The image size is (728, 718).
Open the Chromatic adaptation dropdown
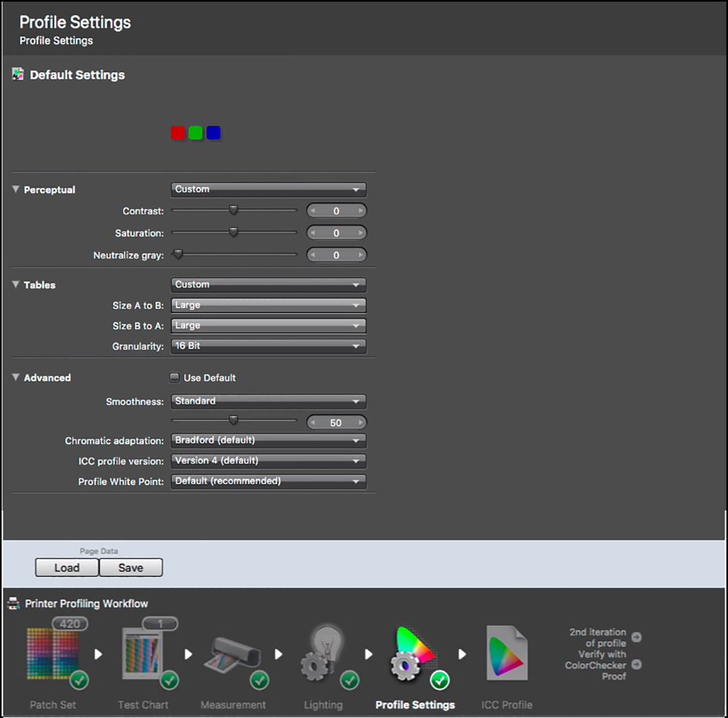click(x=268, y=441)
